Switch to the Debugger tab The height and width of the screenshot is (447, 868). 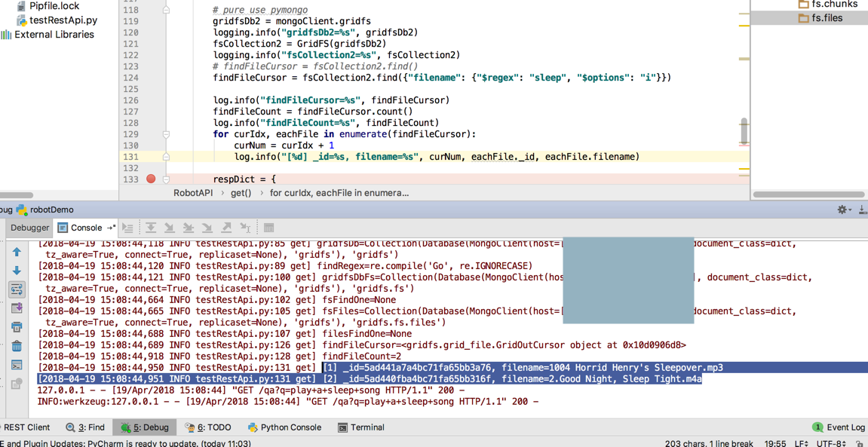[x=30, y=228]
